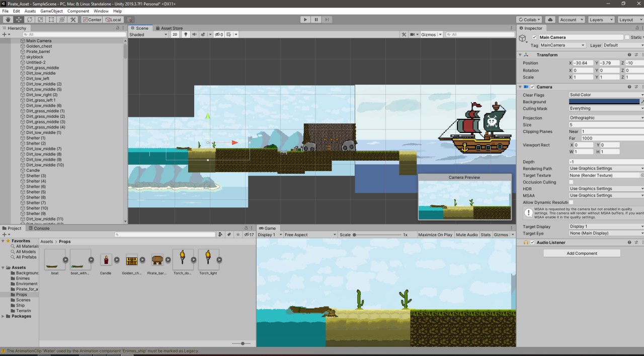The width and height of the screenshot is (644, 356).
Task: Toggle Center pivot mode button
Action: pos(92,20)
